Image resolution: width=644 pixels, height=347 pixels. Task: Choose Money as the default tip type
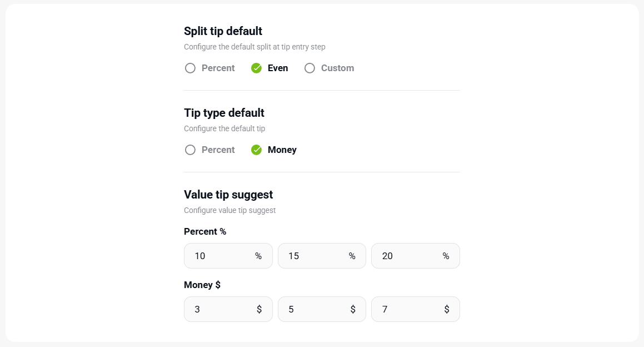click(x=257, y=150)
